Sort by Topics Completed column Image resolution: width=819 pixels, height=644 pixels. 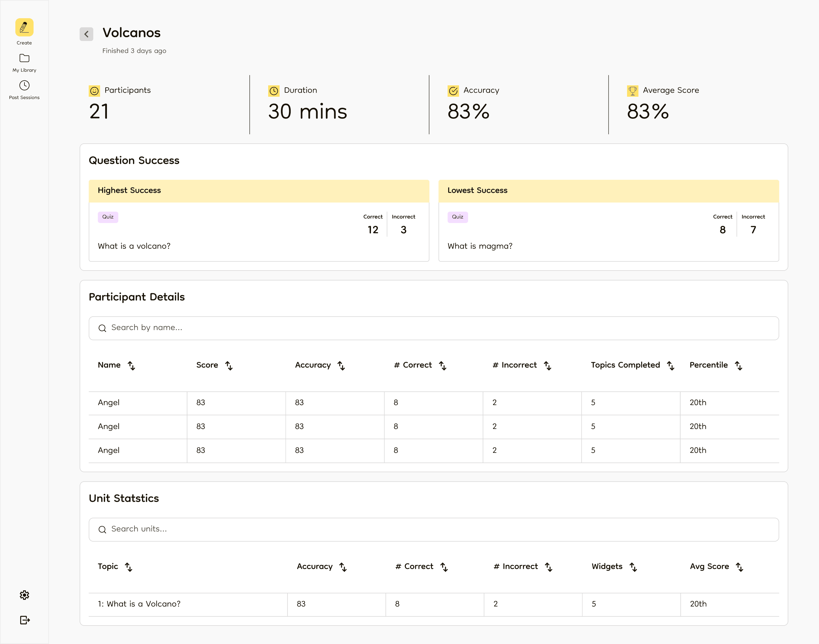(x=671, y=365)
